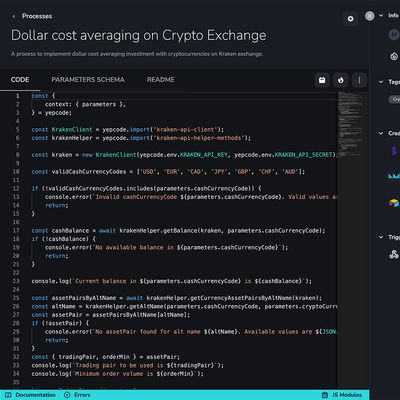Collapse the Tags section chevron
Viewport: 400px width, 400px height.
click(x=381, y=82)
